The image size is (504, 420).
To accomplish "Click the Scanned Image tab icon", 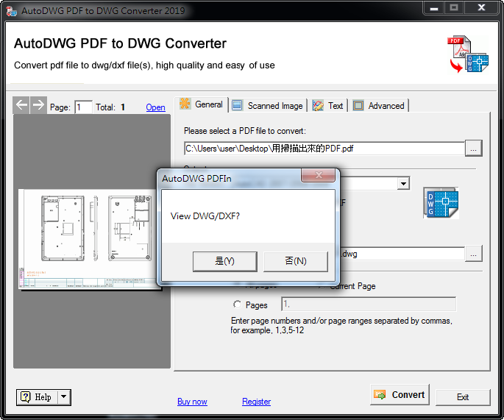I will [237, 105].
